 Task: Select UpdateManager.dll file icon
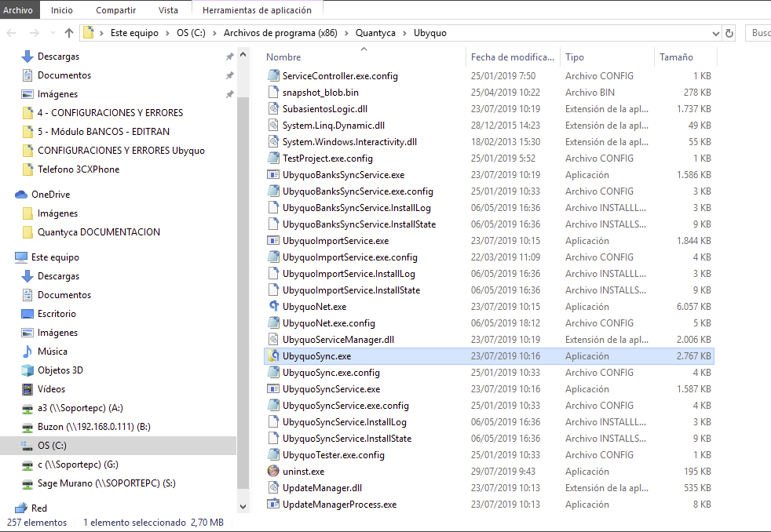[x=273, y=488]
